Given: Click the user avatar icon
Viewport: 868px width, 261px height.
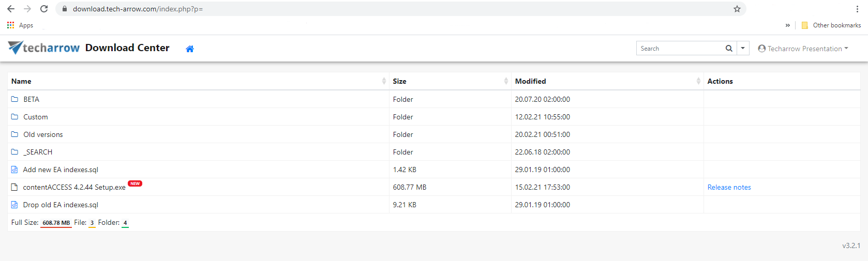Looking at the screenshot, I should 761,49.
